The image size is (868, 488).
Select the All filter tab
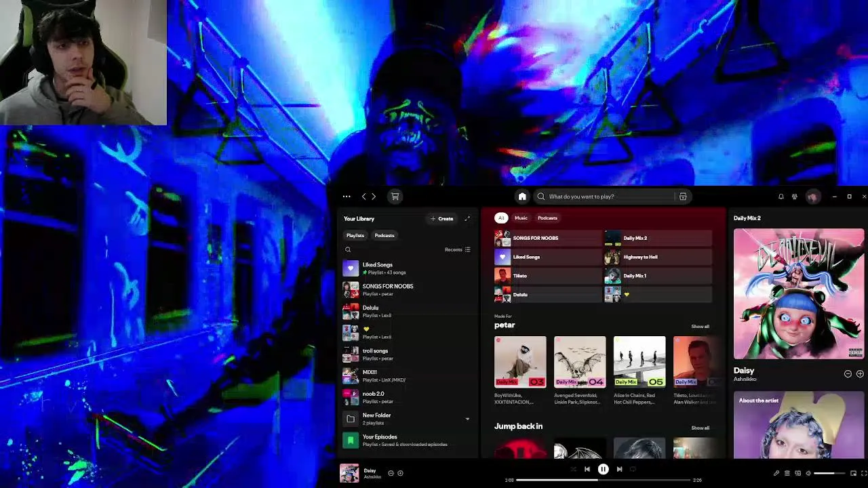501,218
